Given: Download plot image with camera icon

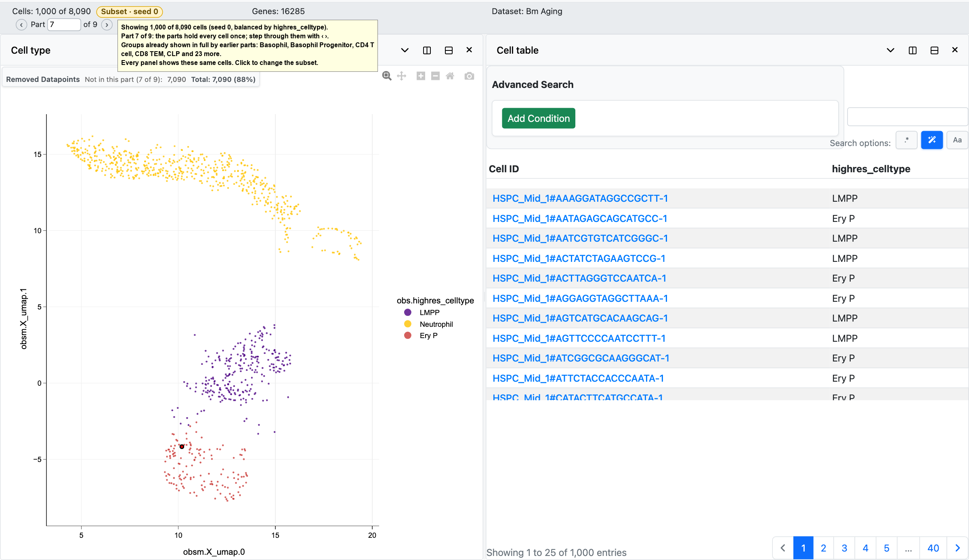Looking at the screenshot, I should pyautogui.click(x=469, y=76).
